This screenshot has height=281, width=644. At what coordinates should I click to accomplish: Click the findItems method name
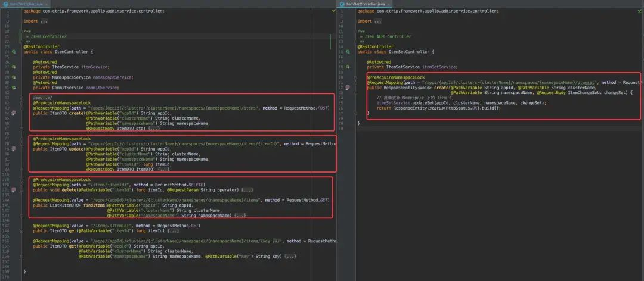(94, 205)
